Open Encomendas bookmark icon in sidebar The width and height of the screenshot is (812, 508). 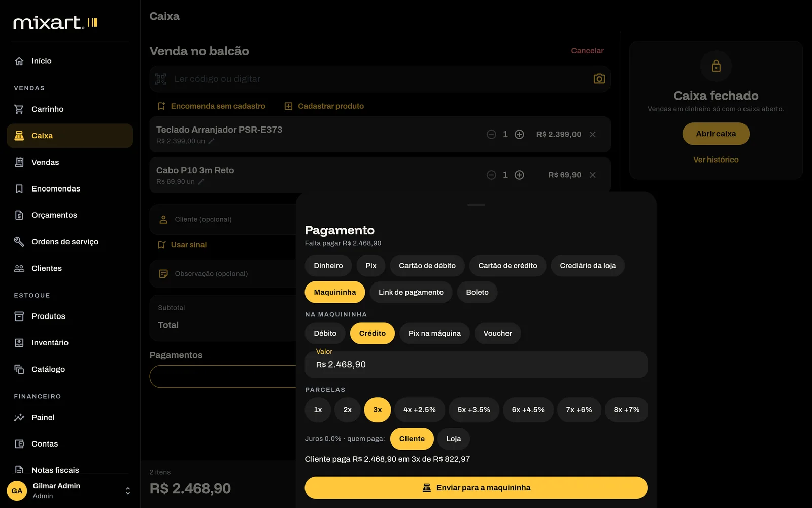point(19,188)
